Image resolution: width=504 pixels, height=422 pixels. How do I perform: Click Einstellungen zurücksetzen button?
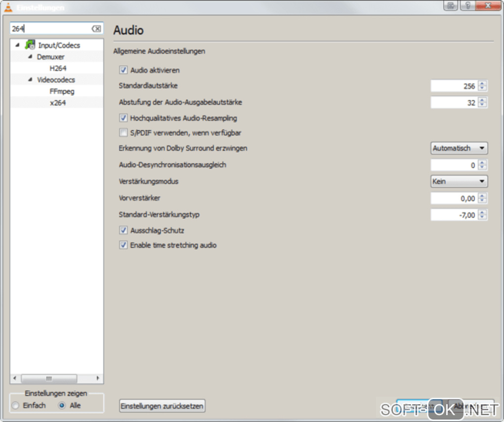(162, 406)
